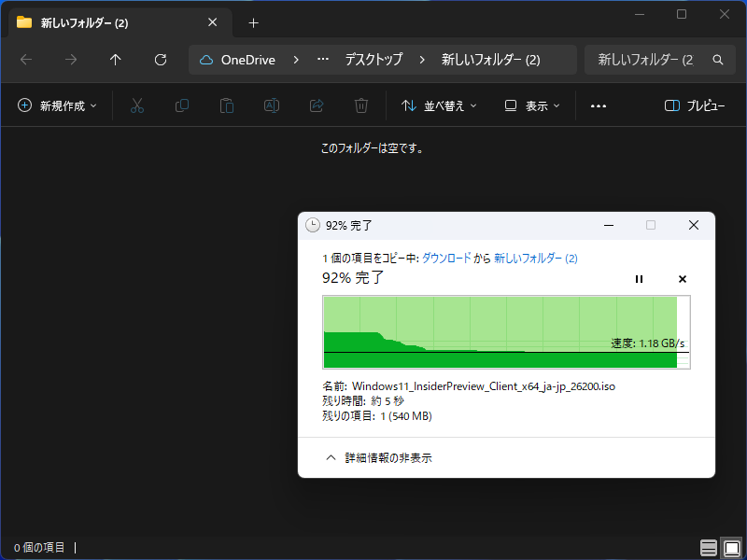The height and width of the screenshot is (560, 747).
Task: Click the Copy icon in the toolbar
Action: 182,105
